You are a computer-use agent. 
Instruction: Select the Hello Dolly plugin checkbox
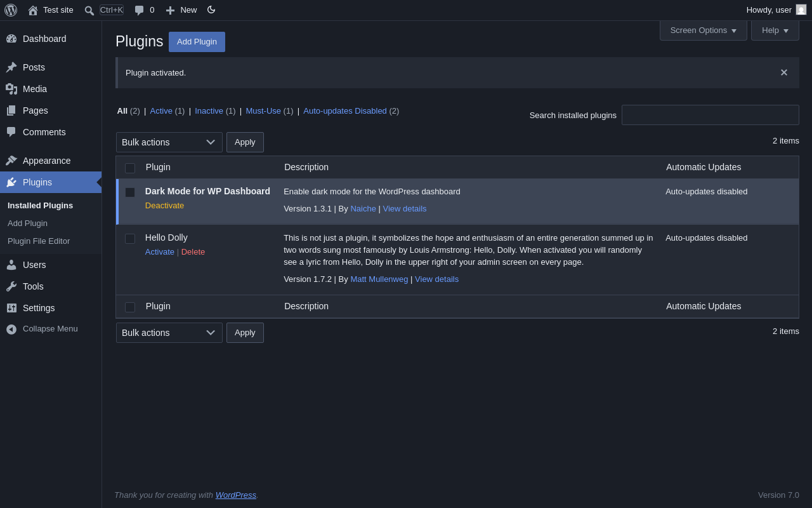tap(130, 239)
